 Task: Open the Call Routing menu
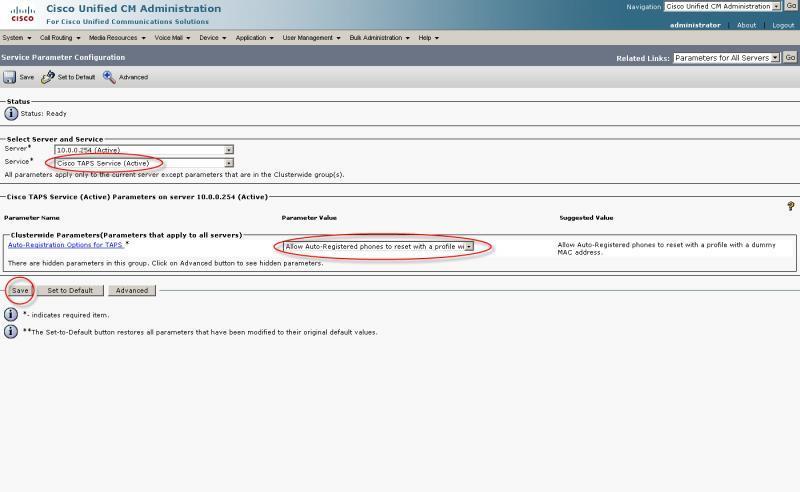point(60,38)
